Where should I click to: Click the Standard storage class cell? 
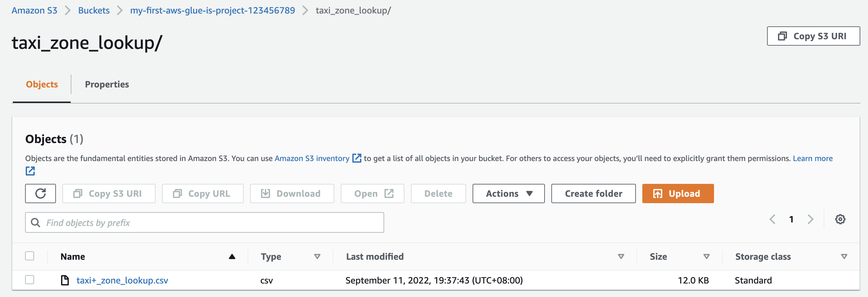click(x=753, y=280)
